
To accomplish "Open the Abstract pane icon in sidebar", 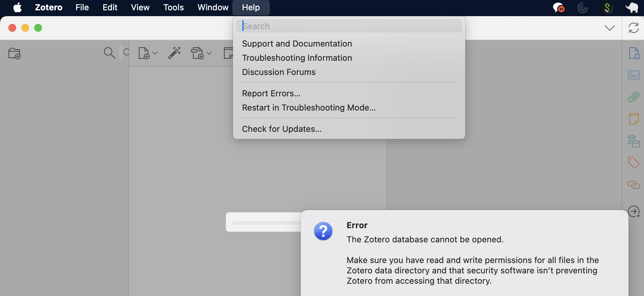I will click(634, 75).
